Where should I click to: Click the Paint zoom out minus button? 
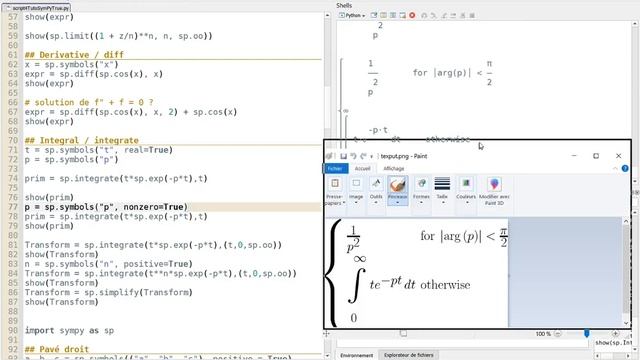click(x=558, y=334)
